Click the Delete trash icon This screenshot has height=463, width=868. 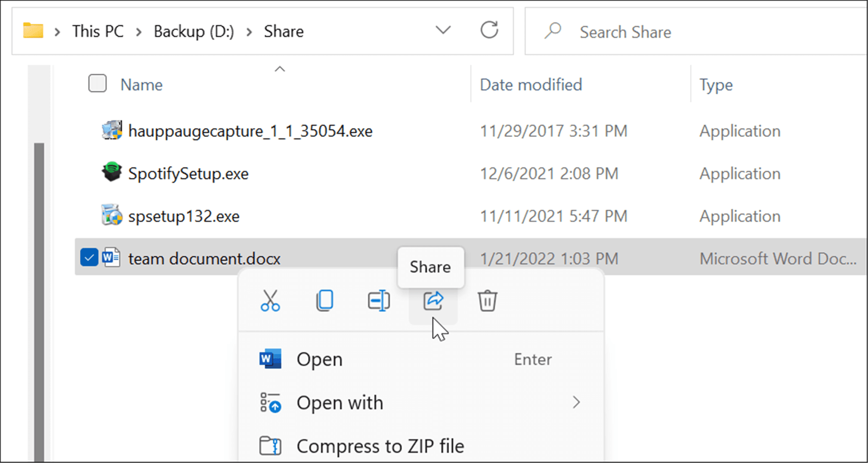(488, 300)
